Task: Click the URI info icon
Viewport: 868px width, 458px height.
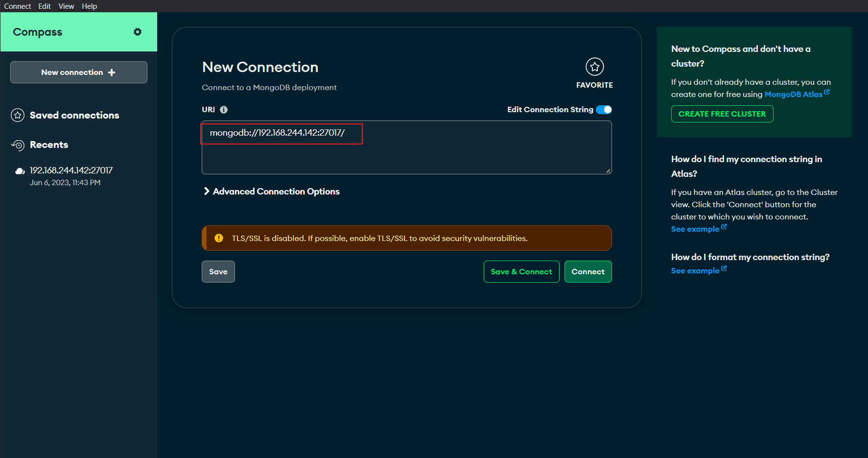Action: pos(224,110)
